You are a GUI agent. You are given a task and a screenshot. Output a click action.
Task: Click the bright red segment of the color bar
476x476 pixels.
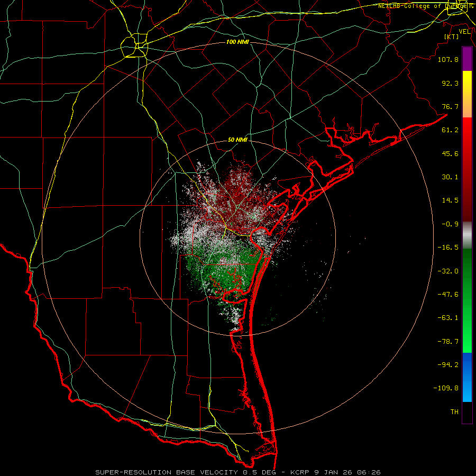[x=467, y=127]
